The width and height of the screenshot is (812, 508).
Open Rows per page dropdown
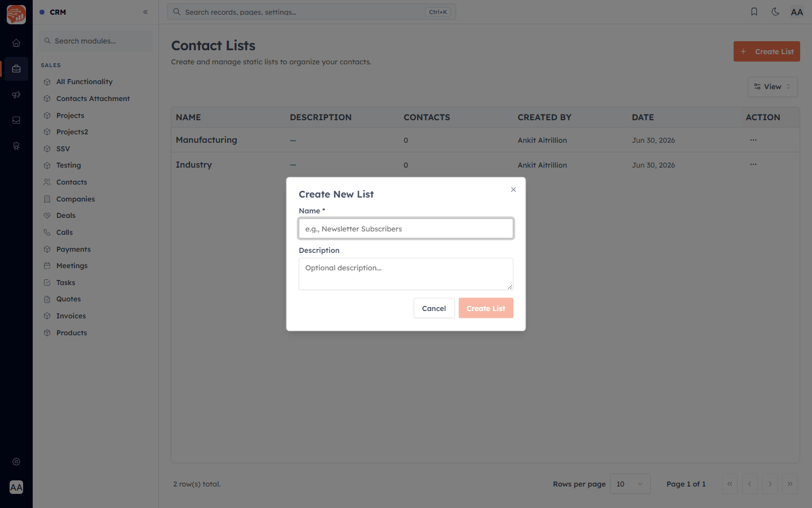(630, 484)
